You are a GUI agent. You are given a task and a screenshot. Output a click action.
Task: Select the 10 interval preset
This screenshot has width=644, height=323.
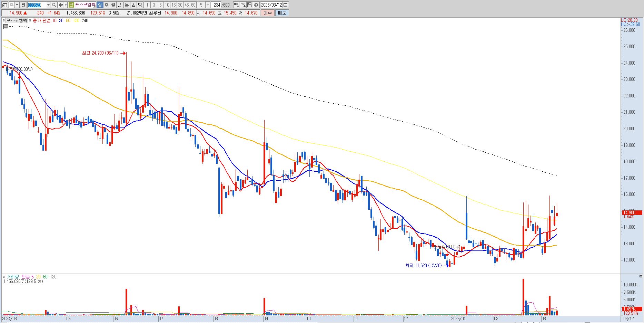click(x=167, y=5)
